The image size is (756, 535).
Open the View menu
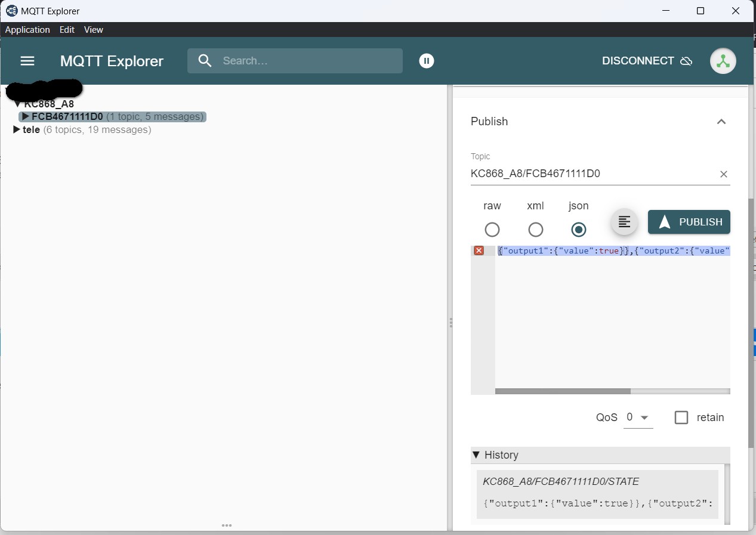[93, 30]
